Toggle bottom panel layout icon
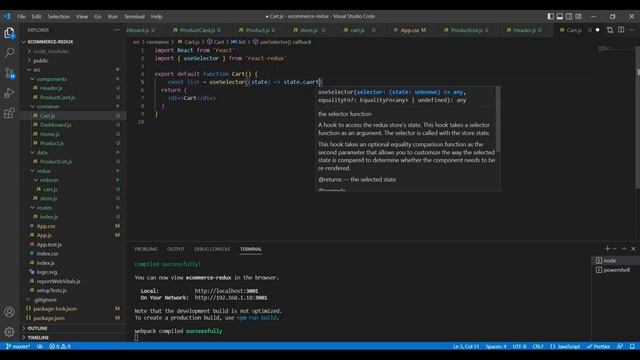The image size is (640, 360). pos(560,16)
